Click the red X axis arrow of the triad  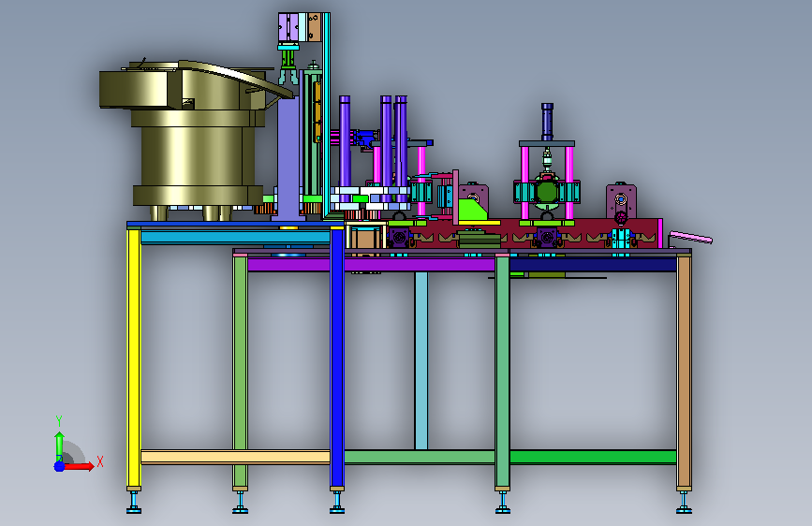click(80, 466)
